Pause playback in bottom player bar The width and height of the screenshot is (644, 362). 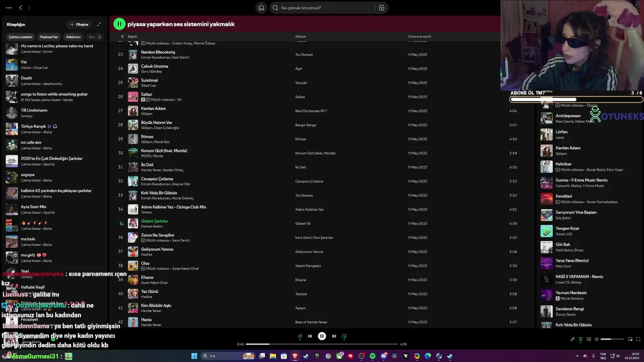point(322,336)
